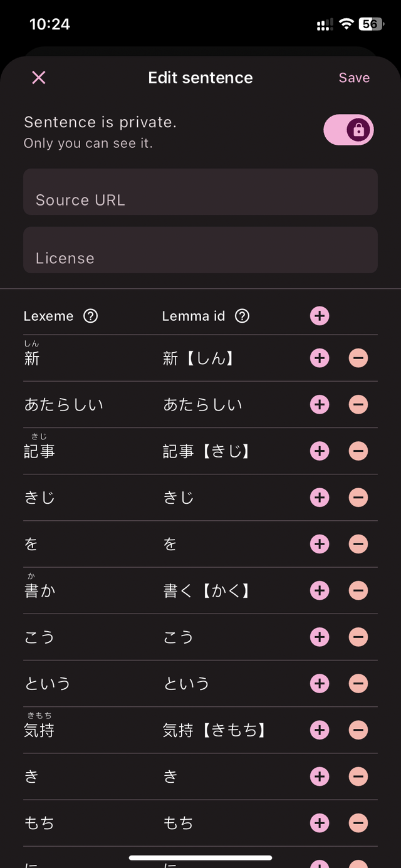This screenshot has width=401, height=868.
Task: Remove the 気持【きもち】 row
Action: 358,730
